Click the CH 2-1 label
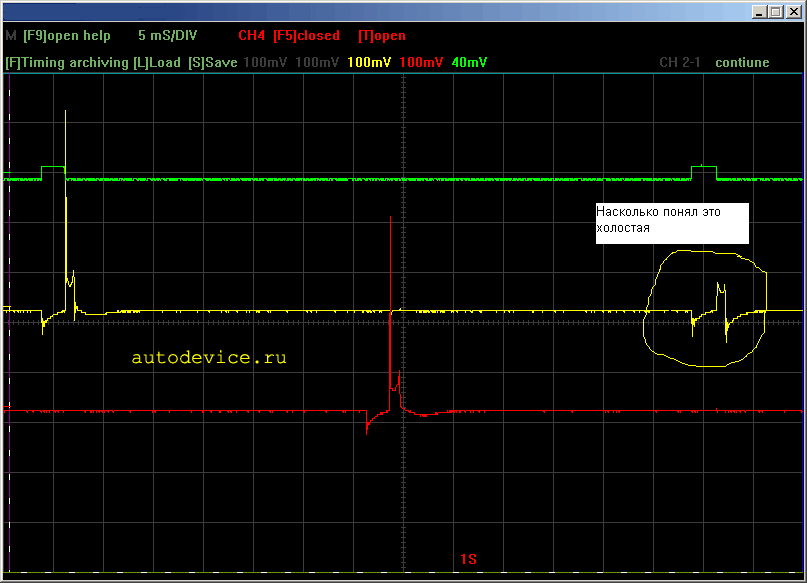 pyautogui.click(x=680, y=63)
